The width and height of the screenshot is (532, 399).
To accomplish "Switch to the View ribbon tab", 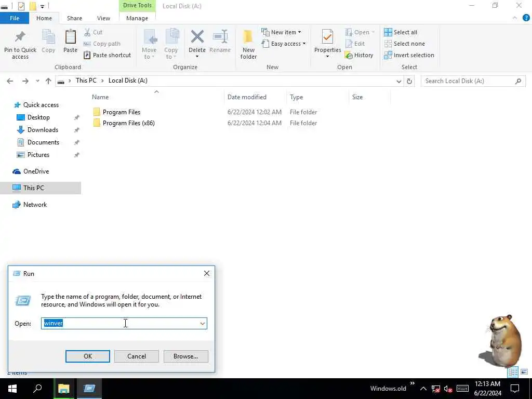I will click(103, 18).
